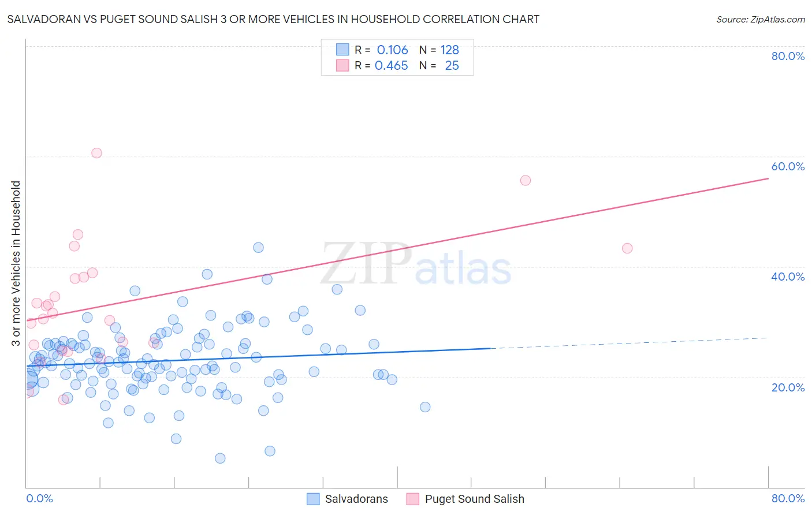812x515 pixels.
Task: Click the blue R = 0.106 legend box
Action: click(x=342, y=50)
